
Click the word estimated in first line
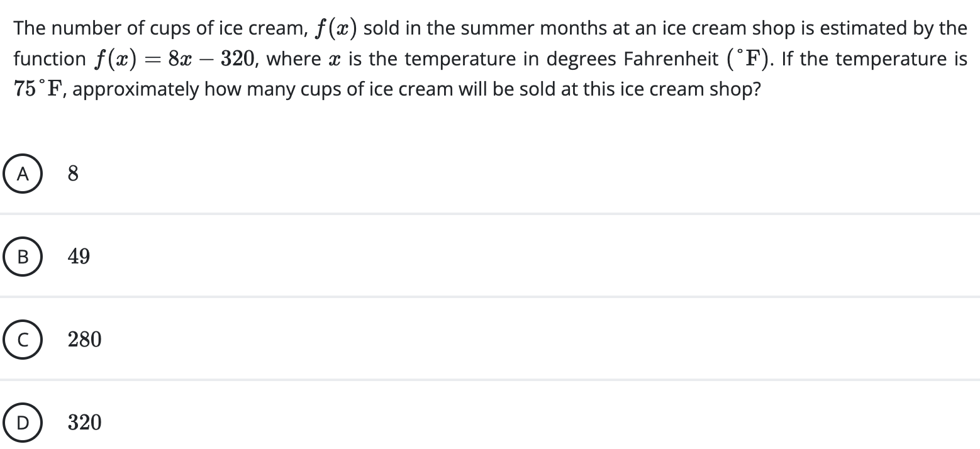tap(856, 28)
